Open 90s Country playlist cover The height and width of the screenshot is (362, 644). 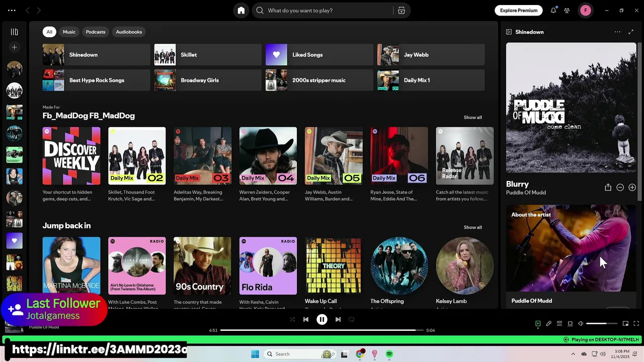[x=202, y=266]
